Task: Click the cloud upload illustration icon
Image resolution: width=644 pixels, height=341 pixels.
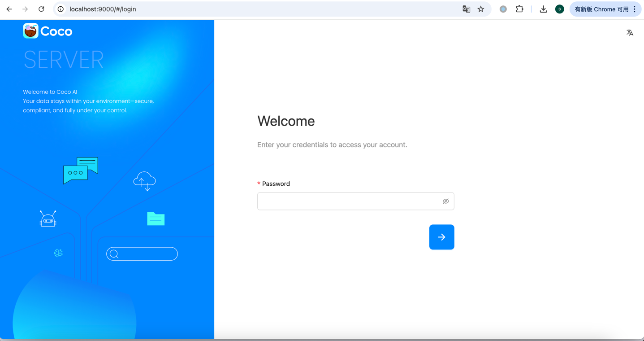Action: point(144,181)
